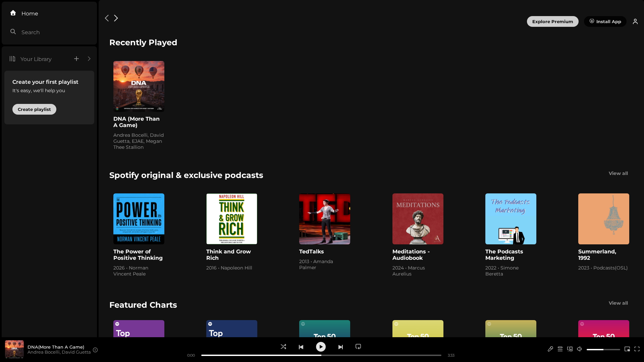This screenshot has height=362, width=644.
Task: Click the '0:00' elapsed time
Action: tap(191, 355)
